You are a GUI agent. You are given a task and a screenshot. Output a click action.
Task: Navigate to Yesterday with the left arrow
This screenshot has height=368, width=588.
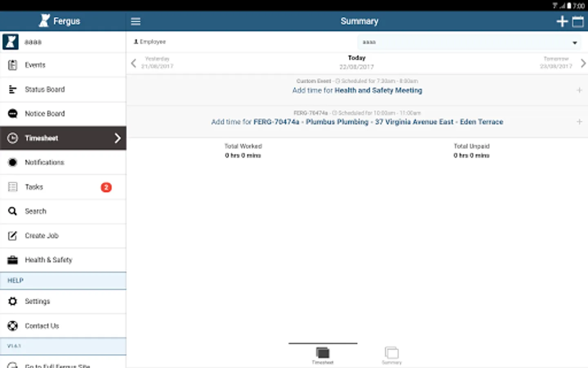pyautogui.click(x=133, y=63)
